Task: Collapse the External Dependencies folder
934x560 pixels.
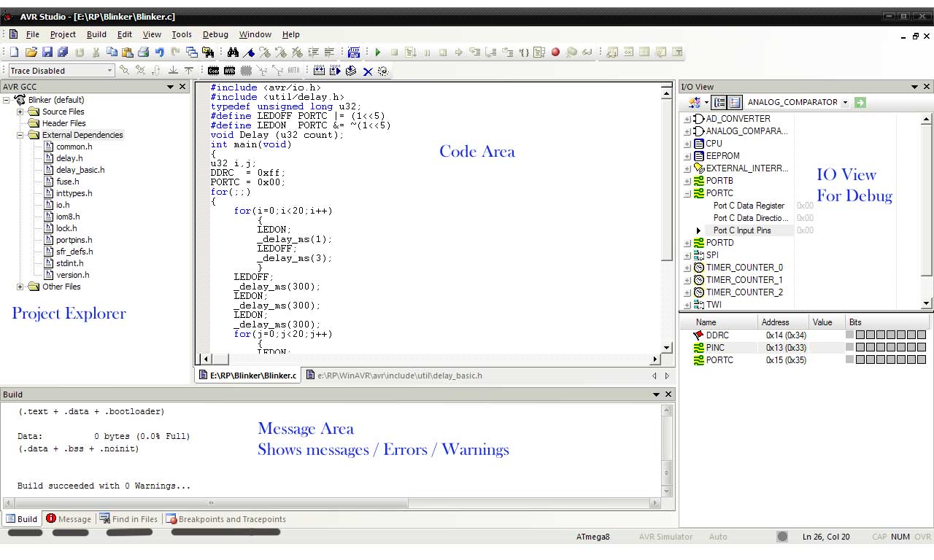Action: [x=20, y=135]
